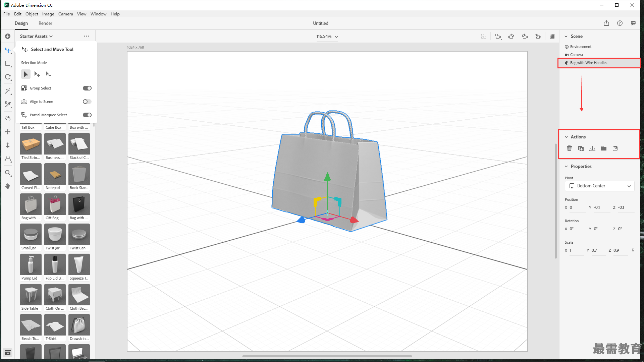
Task: Collapse the Scene section
Action: click(x=566, y=36)
